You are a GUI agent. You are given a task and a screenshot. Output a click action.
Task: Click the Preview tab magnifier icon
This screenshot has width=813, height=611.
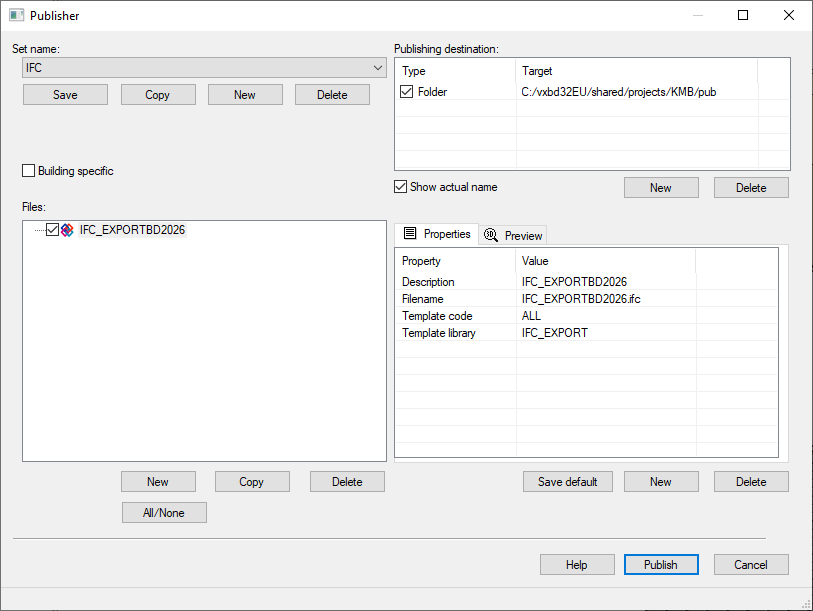click(x=491, y=236)
